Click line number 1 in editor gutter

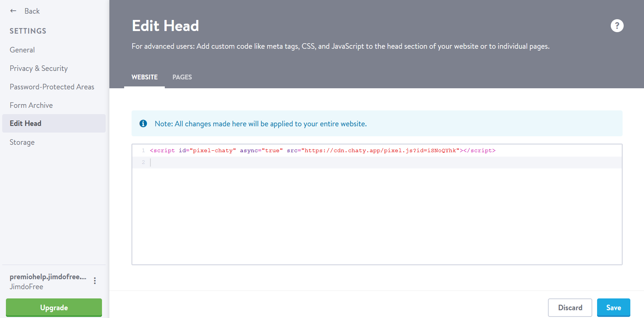tap(143, 150)
